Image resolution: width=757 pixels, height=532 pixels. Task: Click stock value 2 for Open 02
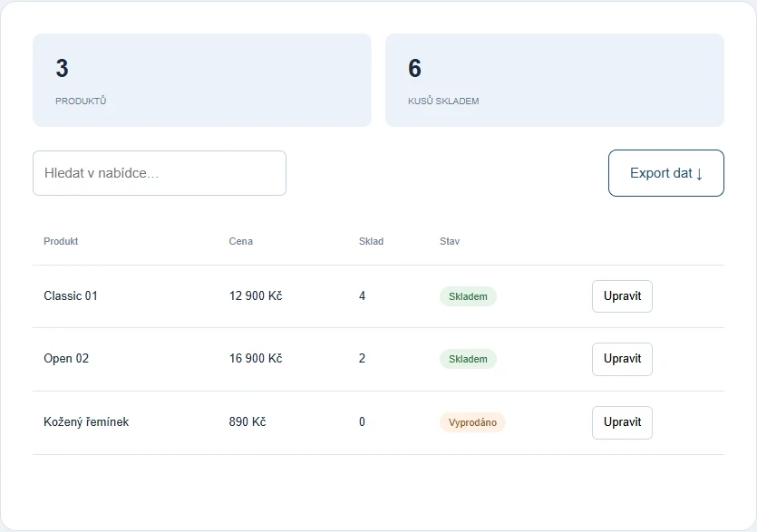[362, 359]
